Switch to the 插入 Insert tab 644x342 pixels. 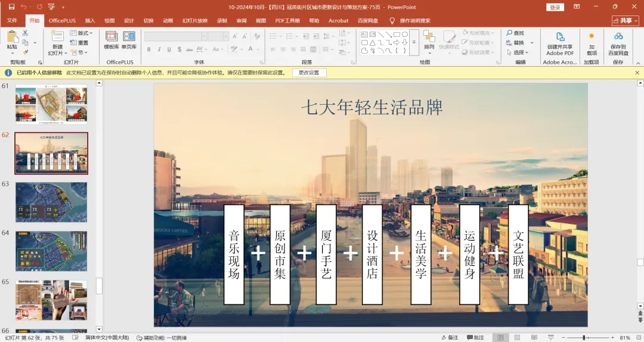(90, 20)
